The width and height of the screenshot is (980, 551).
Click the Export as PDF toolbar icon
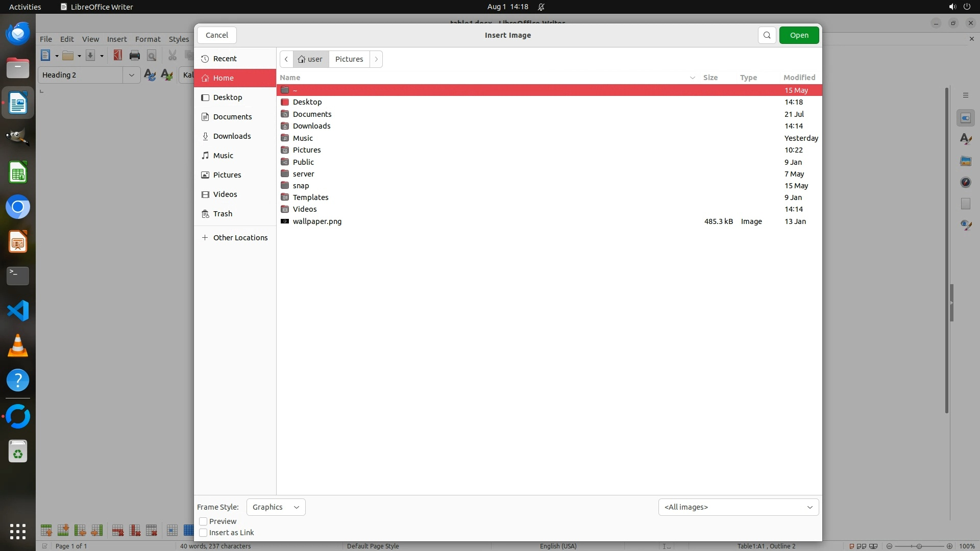coord(118,56)
